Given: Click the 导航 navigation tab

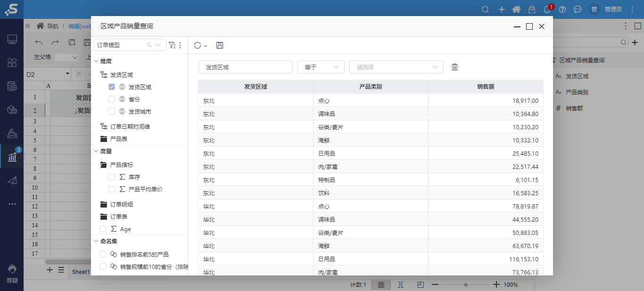Looking at the screenshot, I should tap(48, 26).
